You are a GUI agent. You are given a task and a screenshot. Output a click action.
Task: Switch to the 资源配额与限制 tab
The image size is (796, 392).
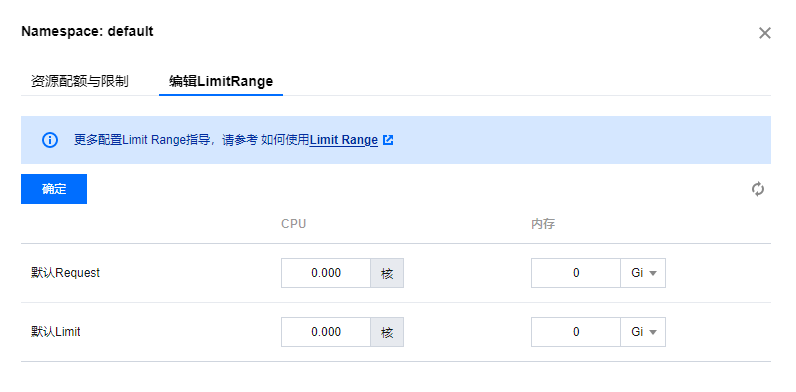pos(80,81)
